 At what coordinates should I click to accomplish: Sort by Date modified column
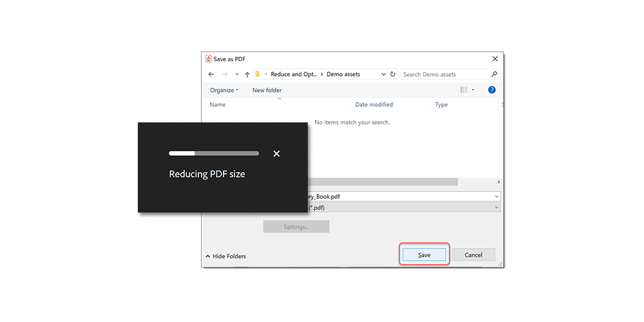coord(374,105)
